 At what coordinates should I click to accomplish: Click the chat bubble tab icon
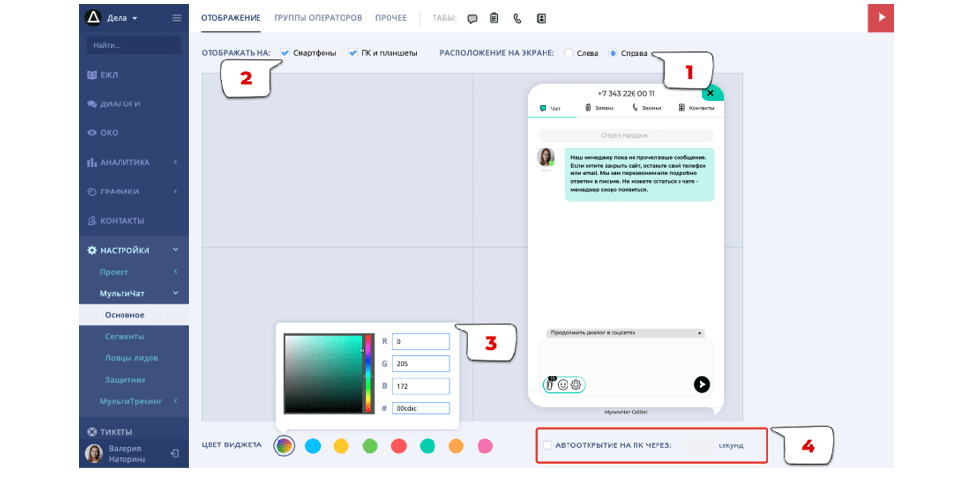pyautogui.click(x=472, y=18)
